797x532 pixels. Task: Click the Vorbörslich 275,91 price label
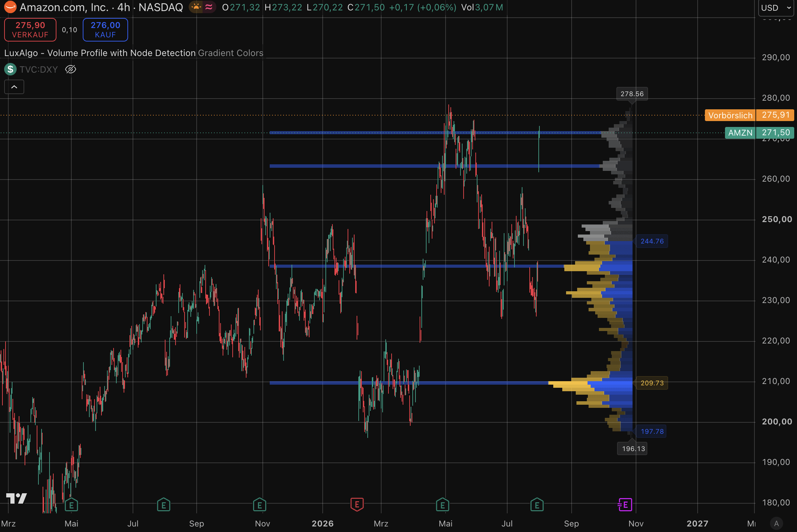[x=749, y=115]
